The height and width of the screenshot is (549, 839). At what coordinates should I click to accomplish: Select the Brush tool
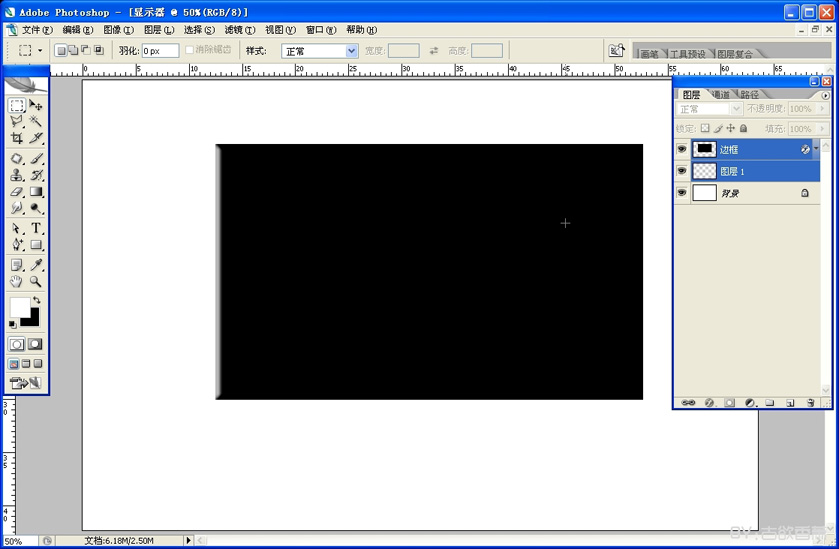point(36,158)
